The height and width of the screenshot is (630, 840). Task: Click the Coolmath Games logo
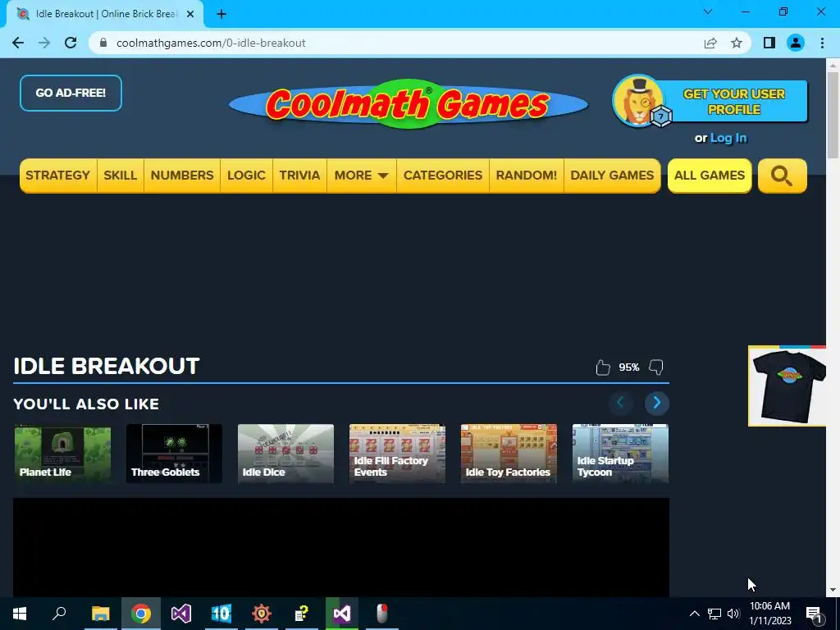[409, 103]
